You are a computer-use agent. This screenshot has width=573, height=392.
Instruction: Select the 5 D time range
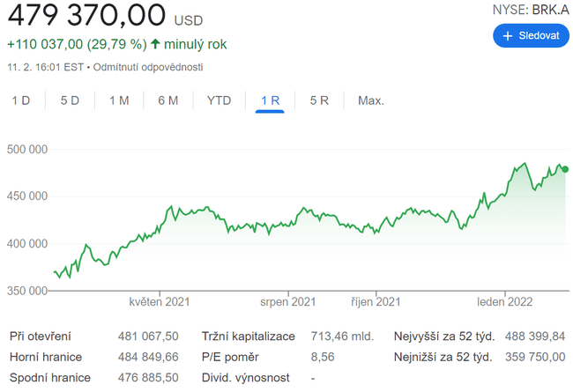point(70,100)
